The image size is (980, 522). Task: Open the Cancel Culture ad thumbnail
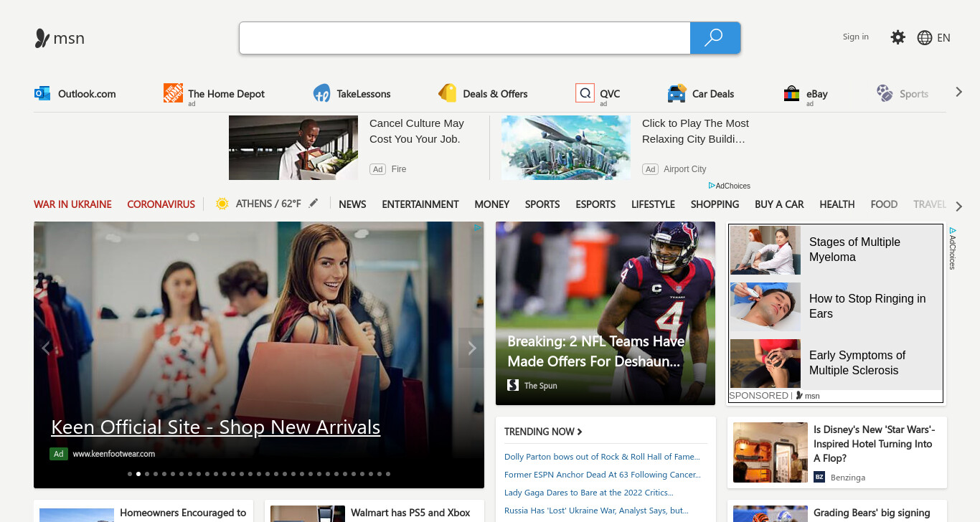tap(293, 148)
